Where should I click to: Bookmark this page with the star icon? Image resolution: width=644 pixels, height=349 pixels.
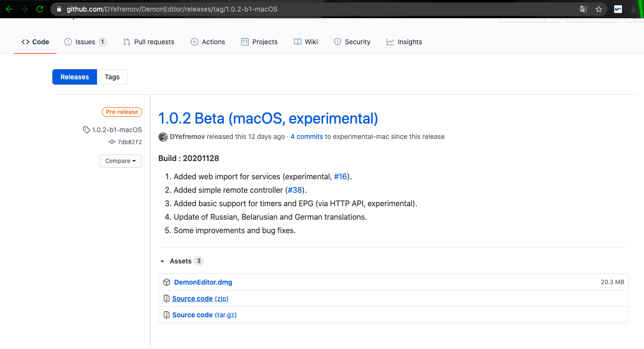(598, 9)
